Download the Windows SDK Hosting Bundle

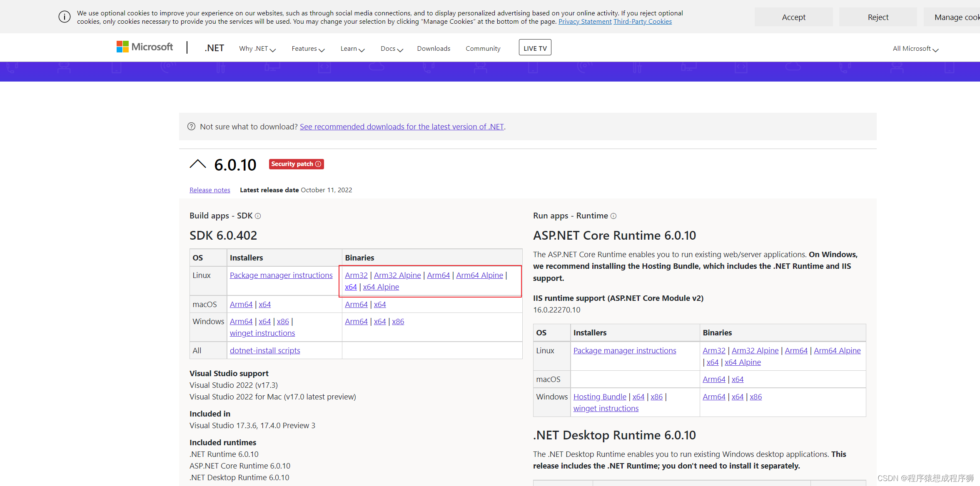pos(599,397)
